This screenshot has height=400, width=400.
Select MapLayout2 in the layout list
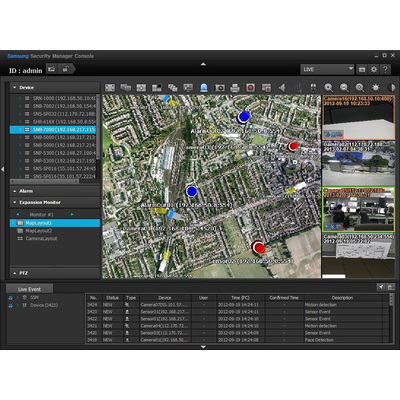pyautogui.click(x=39, y=231)
